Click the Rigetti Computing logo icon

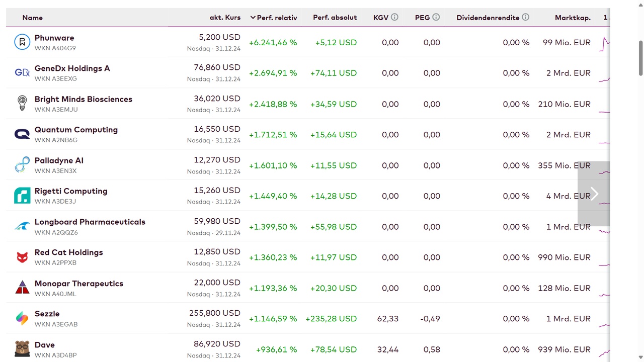point(22,196)
